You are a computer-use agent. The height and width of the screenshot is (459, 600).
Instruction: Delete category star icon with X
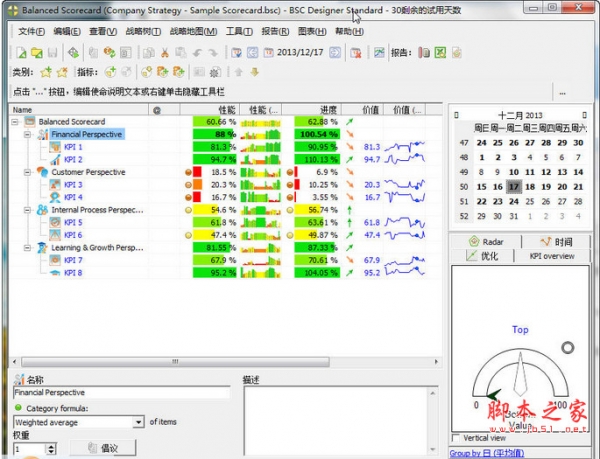click(x=62, y=72)
